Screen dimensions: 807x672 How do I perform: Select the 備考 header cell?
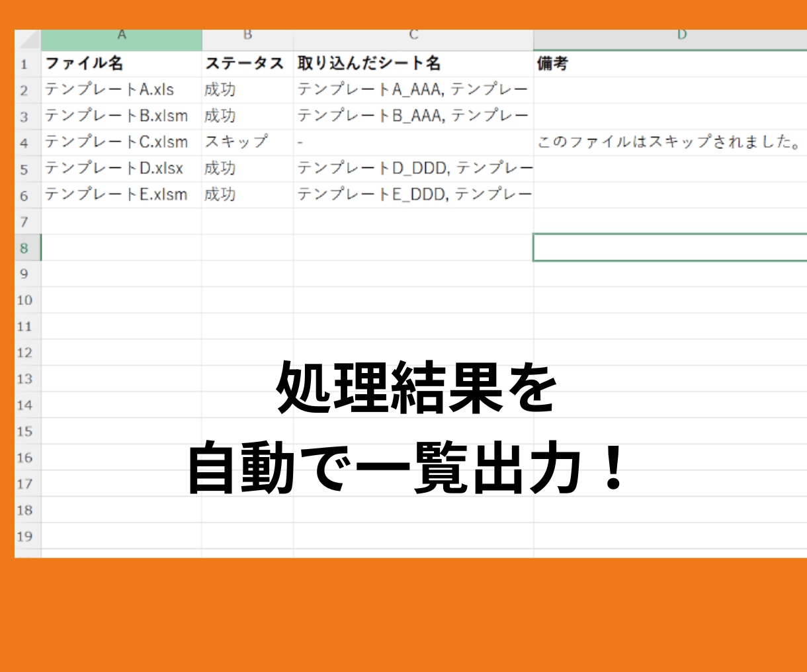point(670,64)
